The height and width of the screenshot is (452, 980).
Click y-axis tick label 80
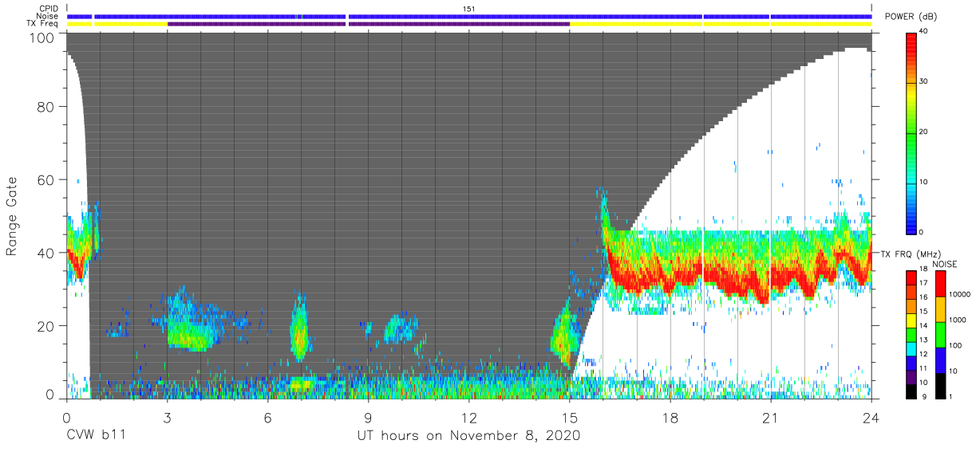coord(48,108)
